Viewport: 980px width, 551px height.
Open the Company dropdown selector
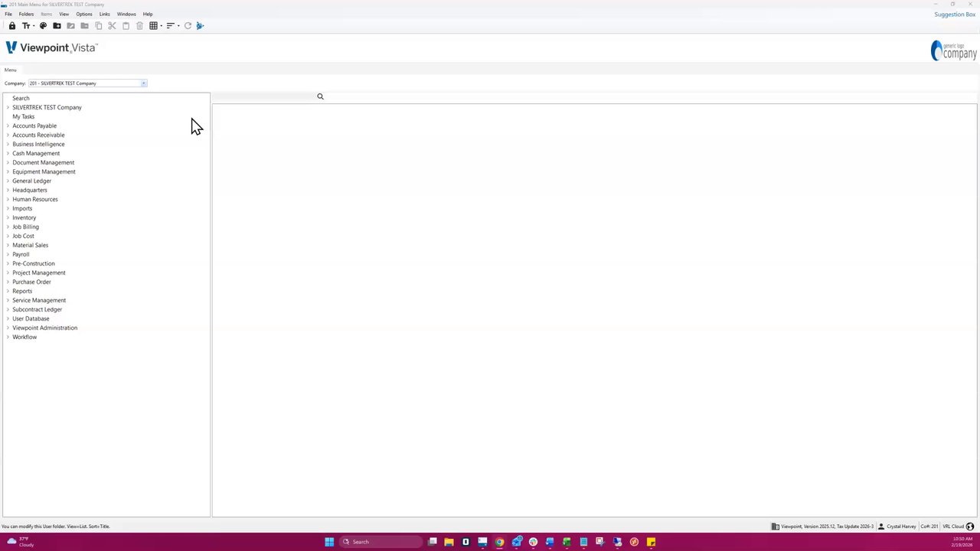coord(143,83)
